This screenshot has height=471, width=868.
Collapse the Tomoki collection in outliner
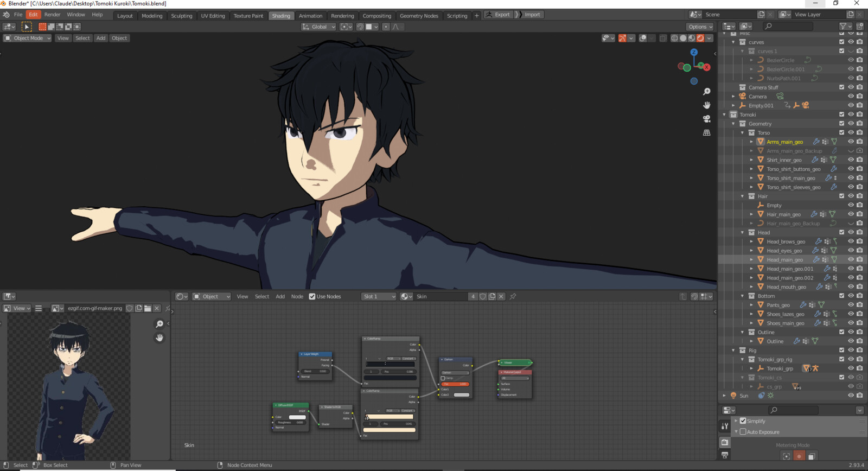[x=724, y=114]
